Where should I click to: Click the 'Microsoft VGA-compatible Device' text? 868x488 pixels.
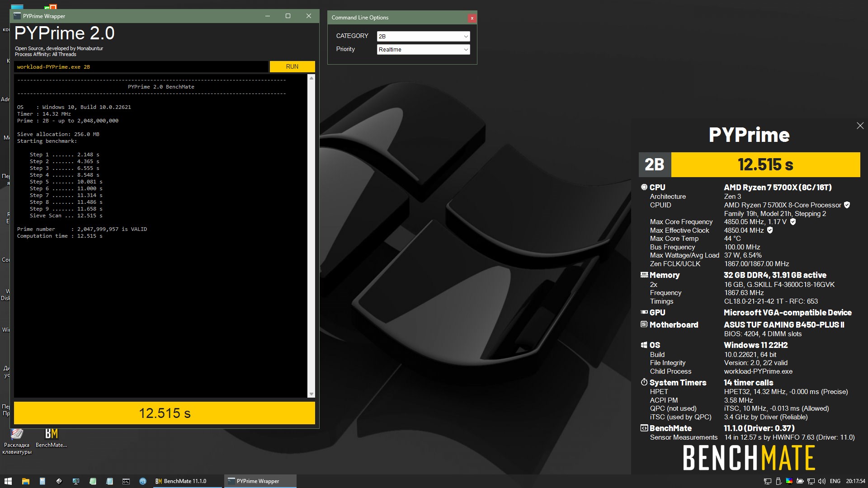click(x=788, y=312)
